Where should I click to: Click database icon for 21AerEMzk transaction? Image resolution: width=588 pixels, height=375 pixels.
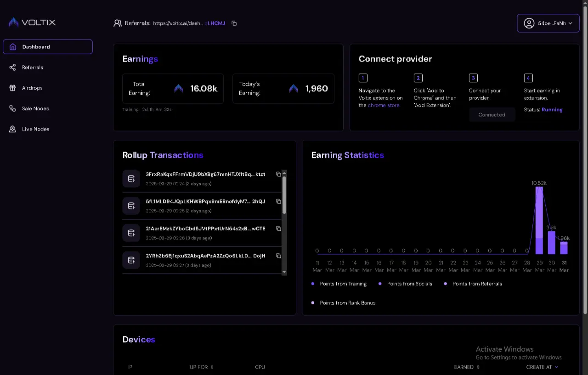[x=131, y=233]
